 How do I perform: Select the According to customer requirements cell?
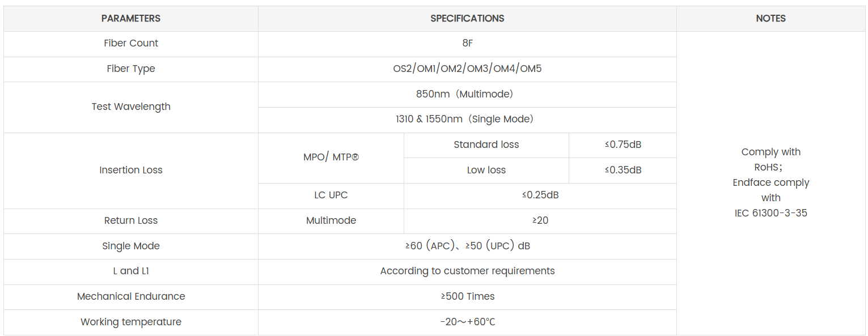[x=467, y=271]
